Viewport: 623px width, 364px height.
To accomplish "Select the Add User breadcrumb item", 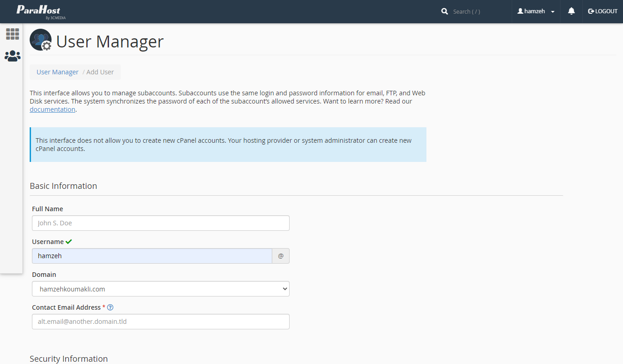I will tap(100, 72).
